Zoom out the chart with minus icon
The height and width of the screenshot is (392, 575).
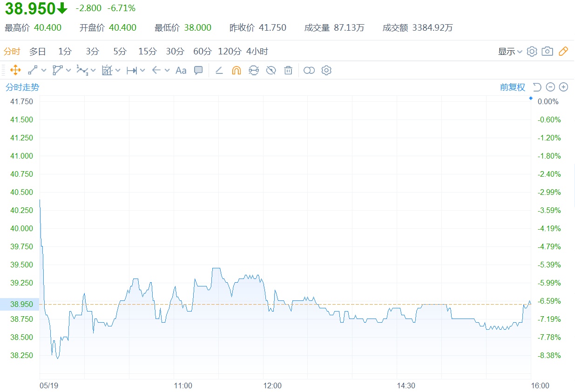coord(550,87)
